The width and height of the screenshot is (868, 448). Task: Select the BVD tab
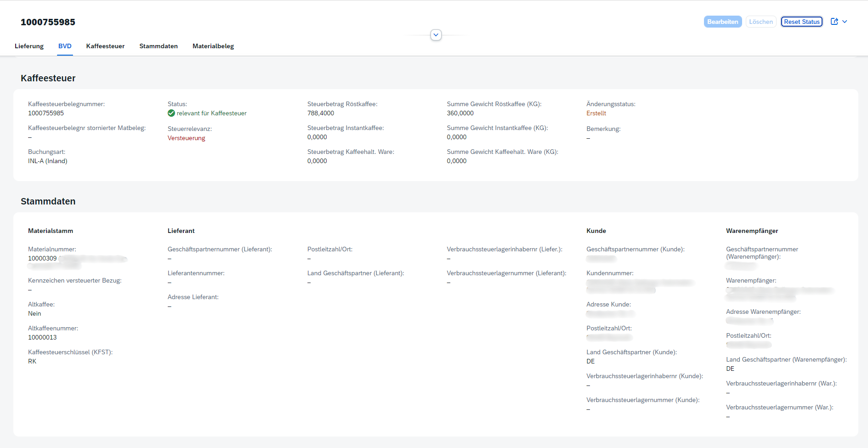65,46
